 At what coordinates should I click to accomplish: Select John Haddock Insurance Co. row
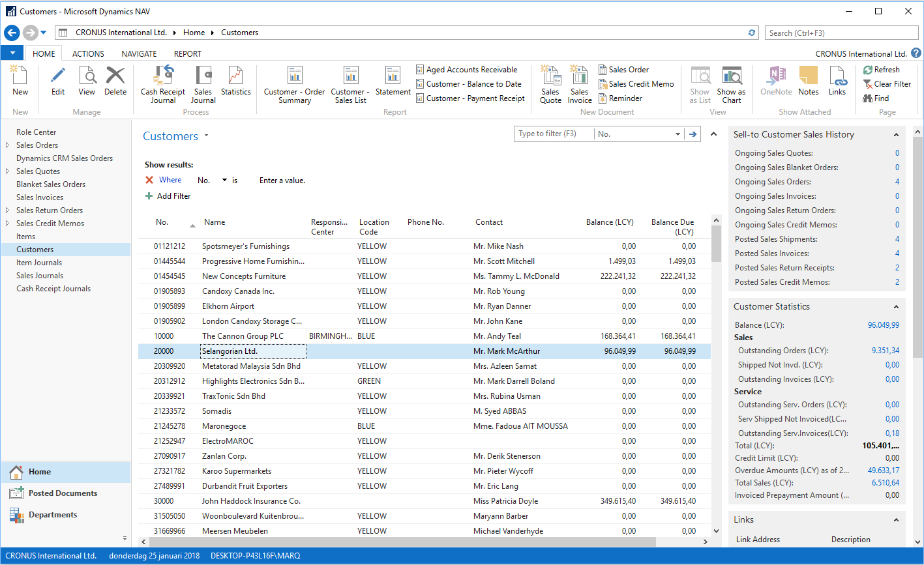pyautogui.click(x=424, y=501)
